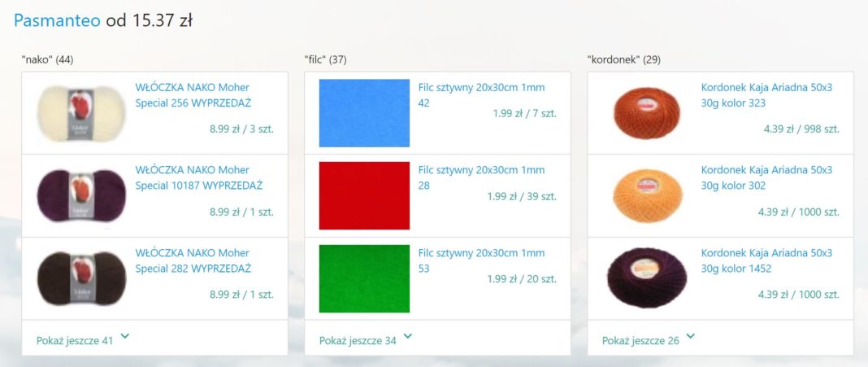Open WŁÓCZKA NAKO Moher Special 256 link
This screenshot has width=868, height=367.
tap(193, 95)
